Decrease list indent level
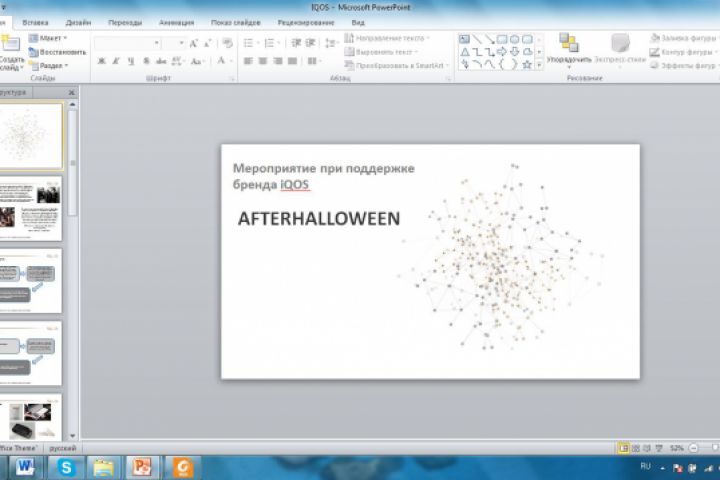Image resolution: width=720 pixels, height=480 pixels. (x=296, y=43)
